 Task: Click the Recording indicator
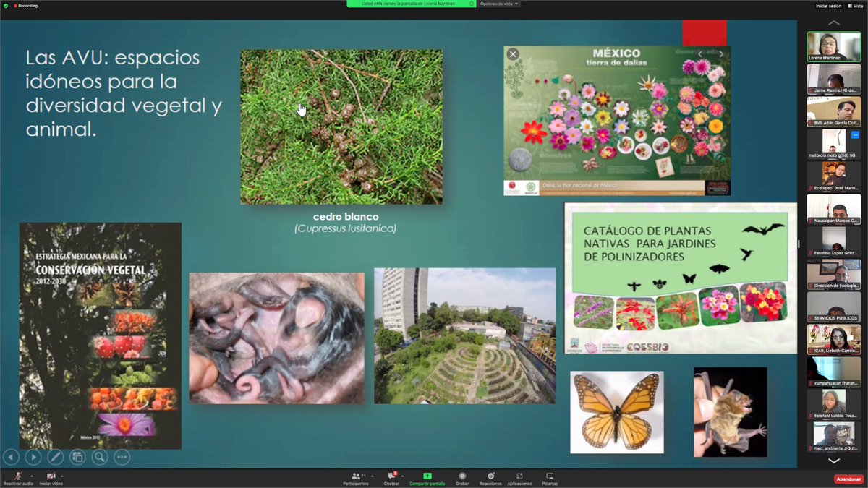[x=27, y=5]
